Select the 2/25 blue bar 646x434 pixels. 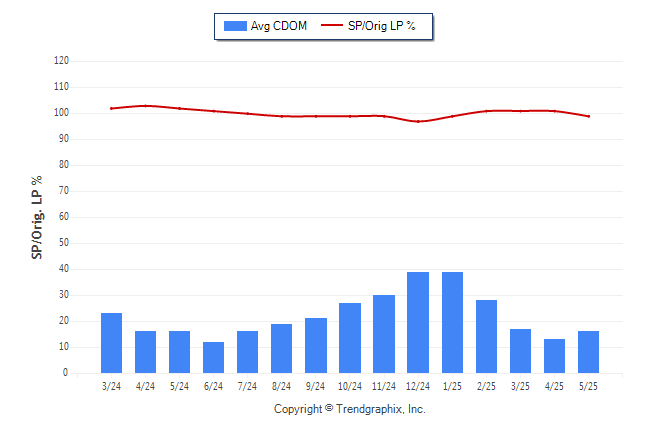point(487,336)
